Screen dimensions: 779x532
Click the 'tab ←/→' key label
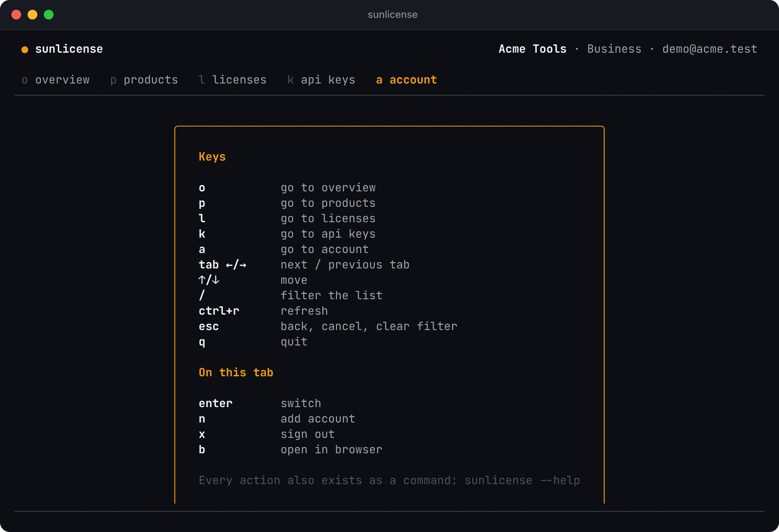[222, 265]
